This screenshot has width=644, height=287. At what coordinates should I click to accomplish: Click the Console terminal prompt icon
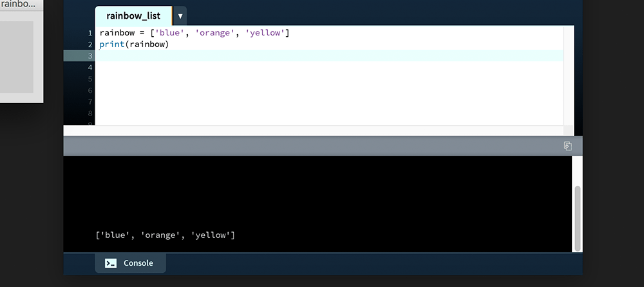pyautogui.click(x=111, y=264)
